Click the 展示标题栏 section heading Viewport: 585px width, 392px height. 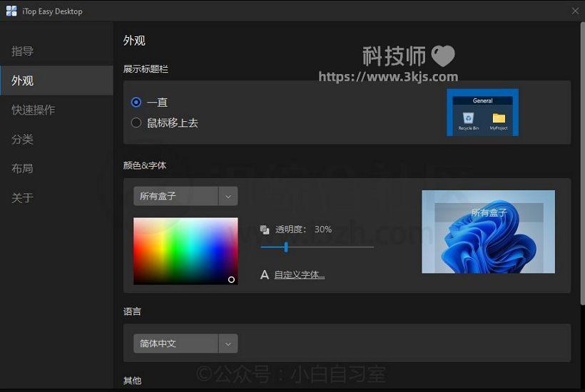[146, 69]
